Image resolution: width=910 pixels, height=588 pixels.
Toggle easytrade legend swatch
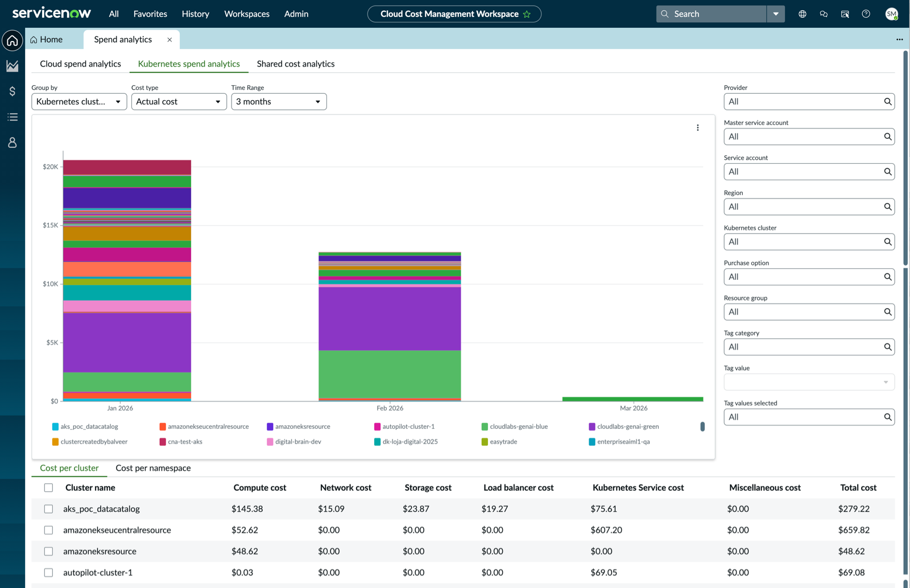tap(485, 442)
